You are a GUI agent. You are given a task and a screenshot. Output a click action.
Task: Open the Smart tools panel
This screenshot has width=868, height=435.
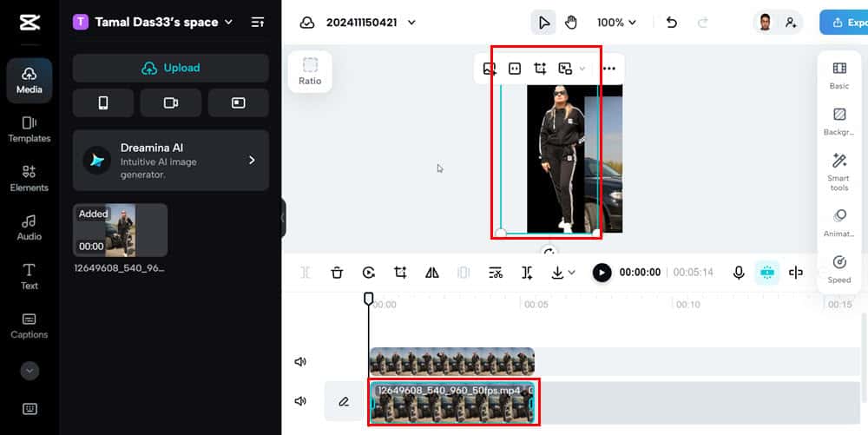(839, 172)
